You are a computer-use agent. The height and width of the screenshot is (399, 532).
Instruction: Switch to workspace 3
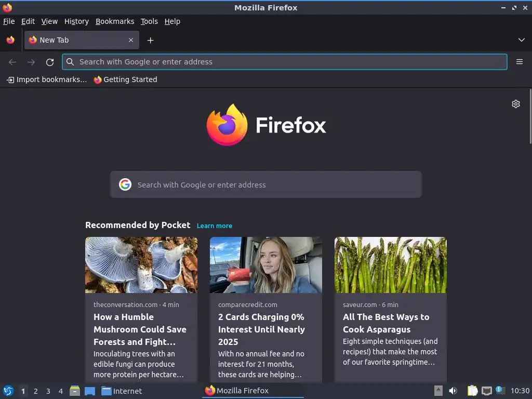click(48, 391)
